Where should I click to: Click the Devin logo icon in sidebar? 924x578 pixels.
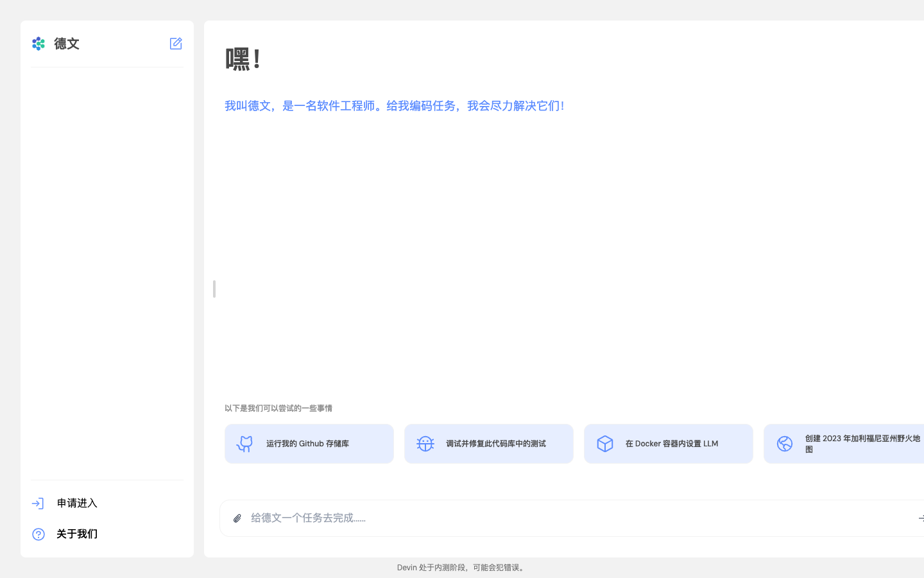[38, 44]
